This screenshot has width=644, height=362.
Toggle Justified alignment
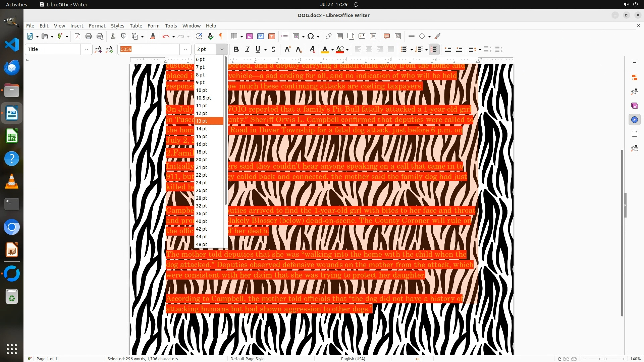[x=391, y=49]
